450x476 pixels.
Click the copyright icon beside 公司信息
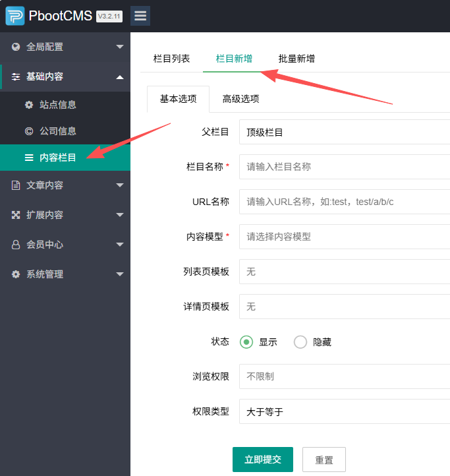29,131
